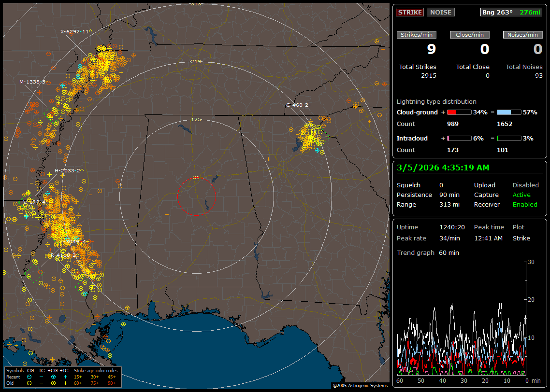Click the recent -CG cyan legend symbol
The image size is (550, 392).
pyautogui.click(x=29, y=377)
